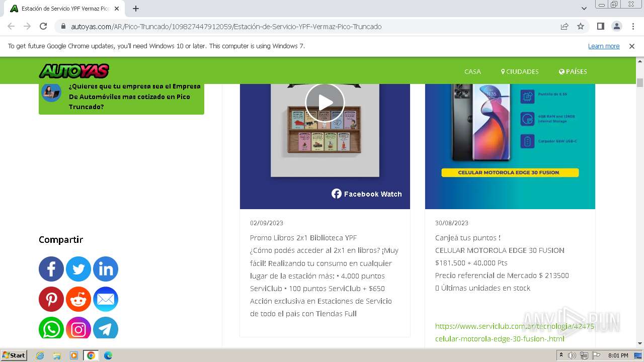This screenshot has height=362, width=644.
Task: Share page on Reddit icon
Action: [x=78, y=299]
